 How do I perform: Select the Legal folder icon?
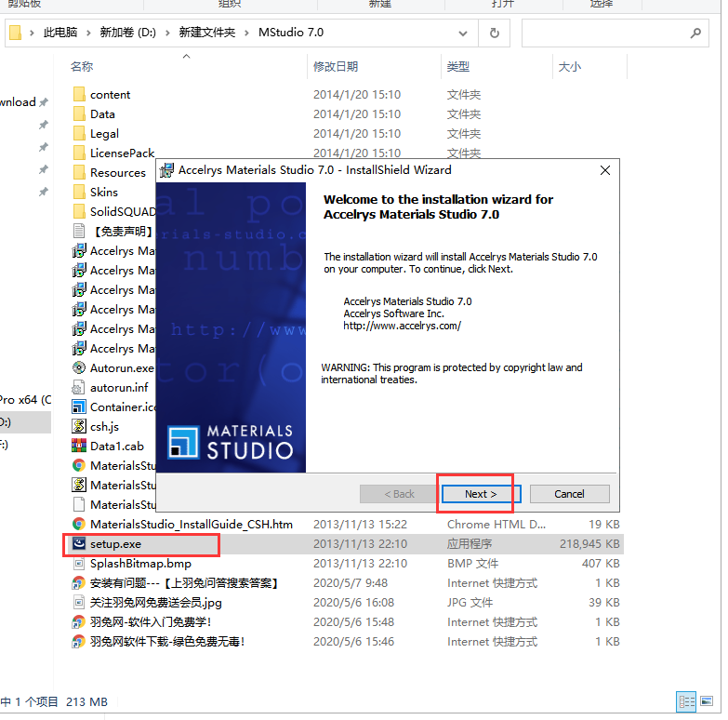[79, 133]
